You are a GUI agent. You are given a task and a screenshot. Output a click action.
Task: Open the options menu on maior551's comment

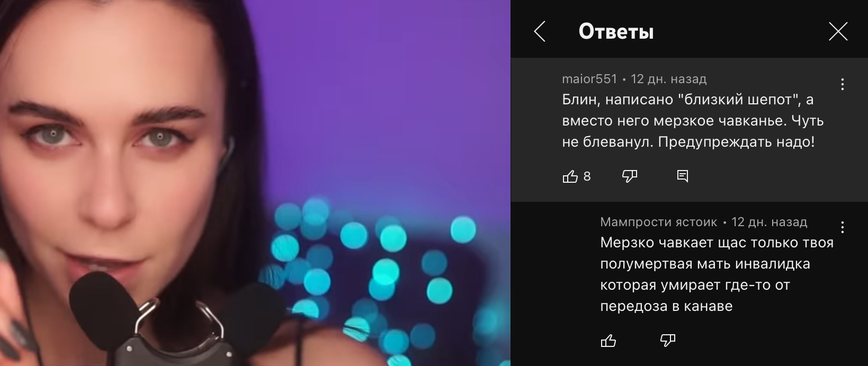[x=842, y=84]
